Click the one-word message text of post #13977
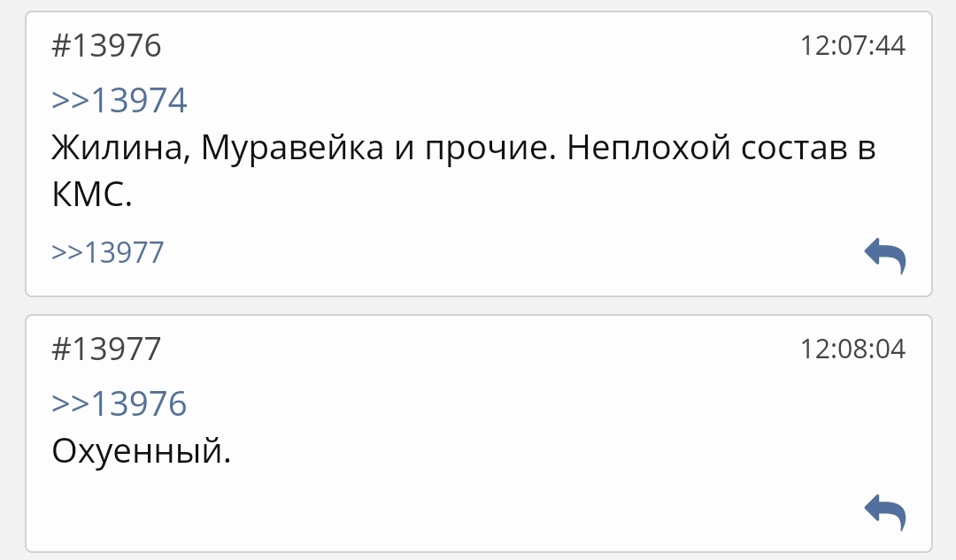This screenshot has height=560, width=956. click(x=141, y=453)
